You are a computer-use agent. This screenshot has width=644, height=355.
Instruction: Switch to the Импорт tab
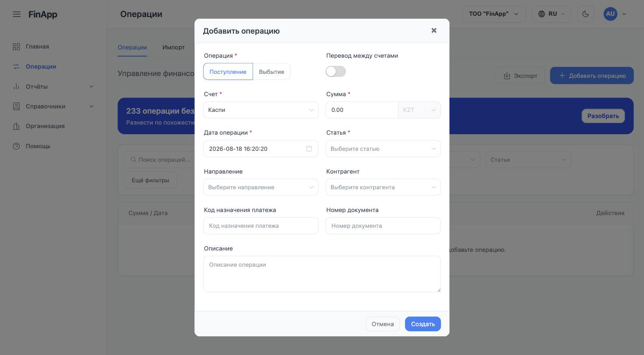173,47
